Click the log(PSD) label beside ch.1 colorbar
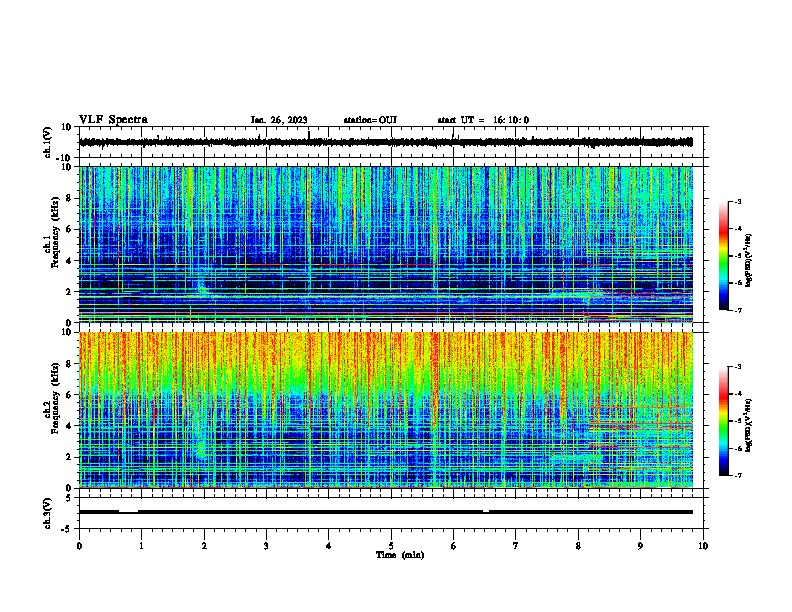Viewport: 792px width, 612px height. pyautogui.click(x=749, y=260)
